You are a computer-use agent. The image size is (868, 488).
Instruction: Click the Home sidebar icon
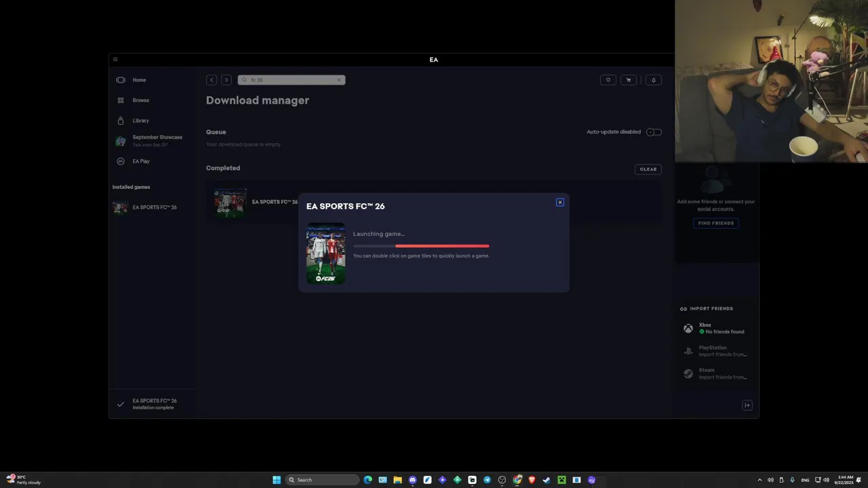point(121,80)
